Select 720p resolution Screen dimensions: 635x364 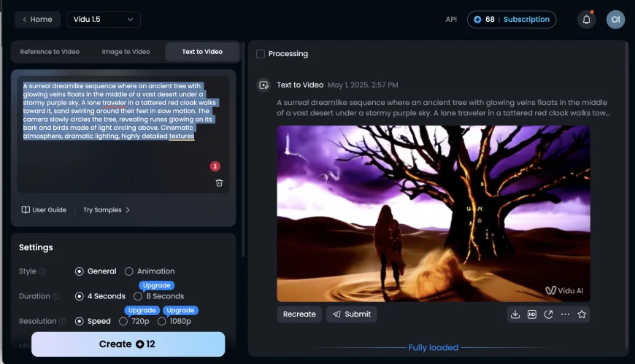[x=123, y=321]
